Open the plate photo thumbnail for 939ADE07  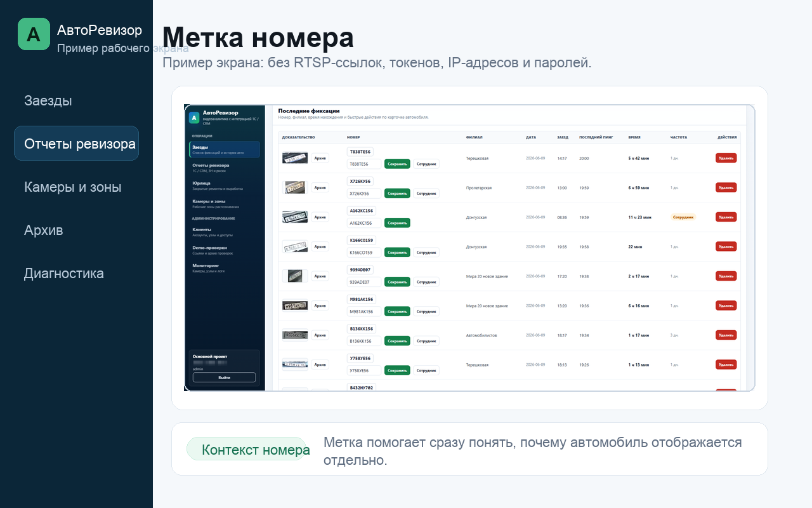(295, 276)
